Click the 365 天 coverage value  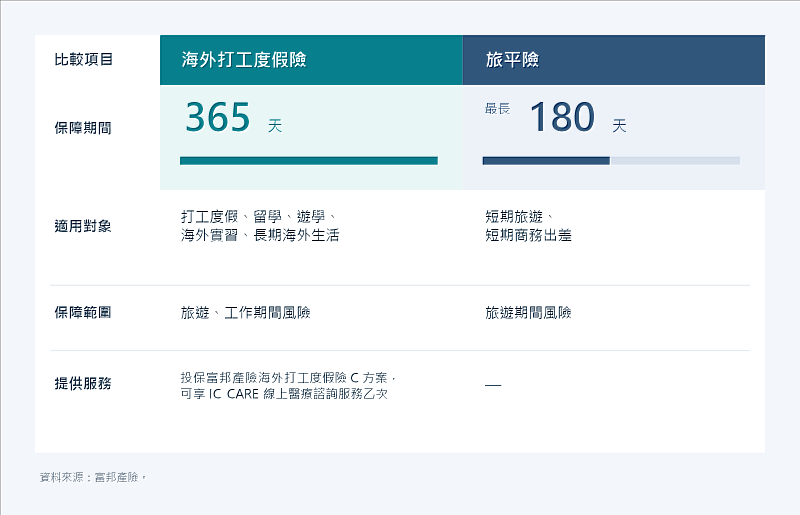(x=234, y=117)
